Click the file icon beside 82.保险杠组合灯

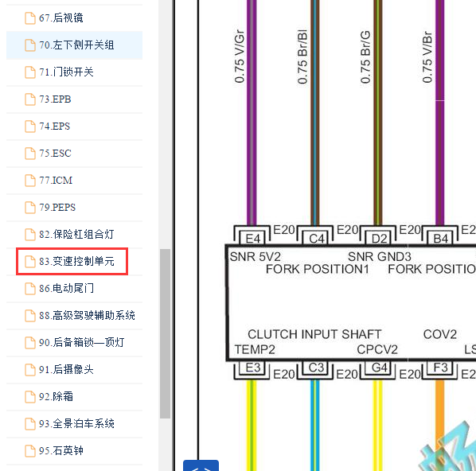point(30,234)
